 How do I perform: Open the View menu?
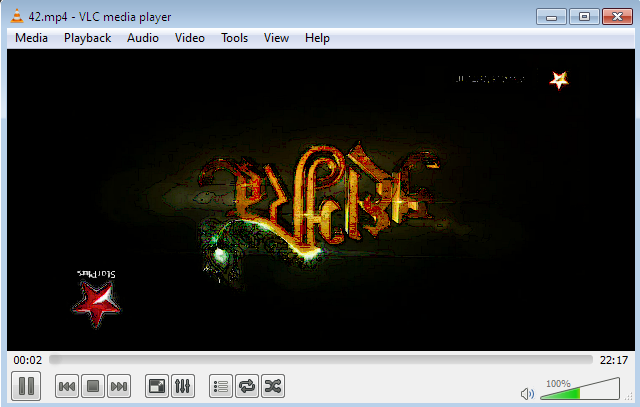click(x=276, y=38)
